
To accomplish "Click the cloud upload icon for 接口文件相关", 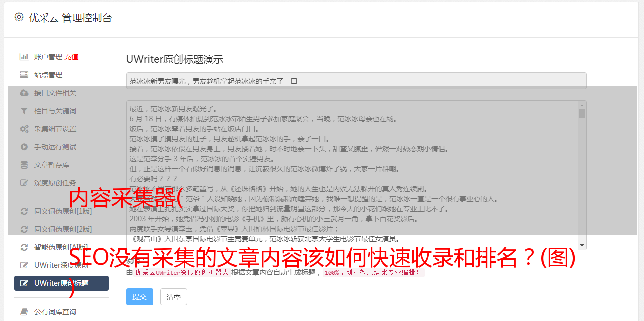I will (x=24, y=93).
